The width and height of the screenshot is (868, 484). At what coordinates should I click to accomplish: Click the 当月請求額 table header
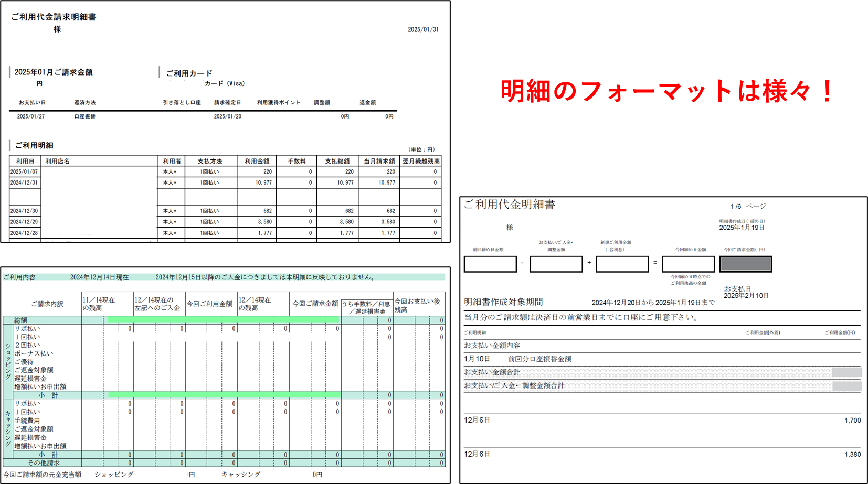click(379, 162)
